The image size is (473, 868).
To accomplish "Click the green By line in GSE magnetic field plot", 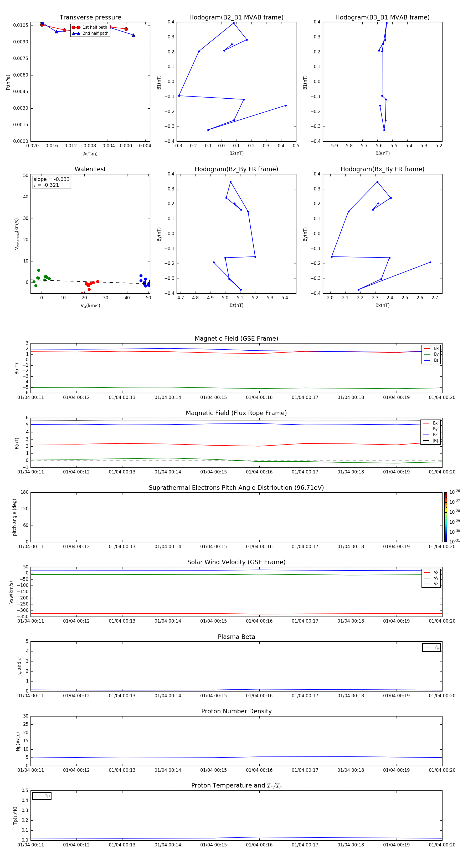I will point(236,388).
